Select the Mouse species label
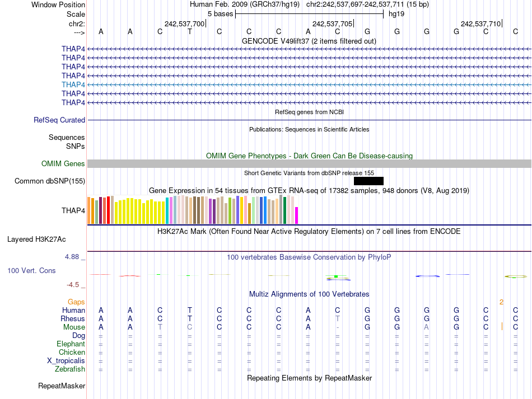This screenshot has width=532, height=399. [x=74, y=327]
